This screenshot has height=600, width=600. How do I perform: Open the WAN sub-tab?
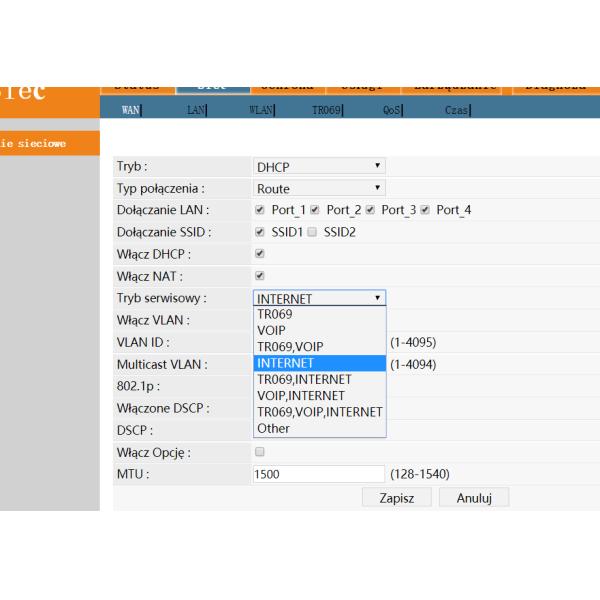130,111
